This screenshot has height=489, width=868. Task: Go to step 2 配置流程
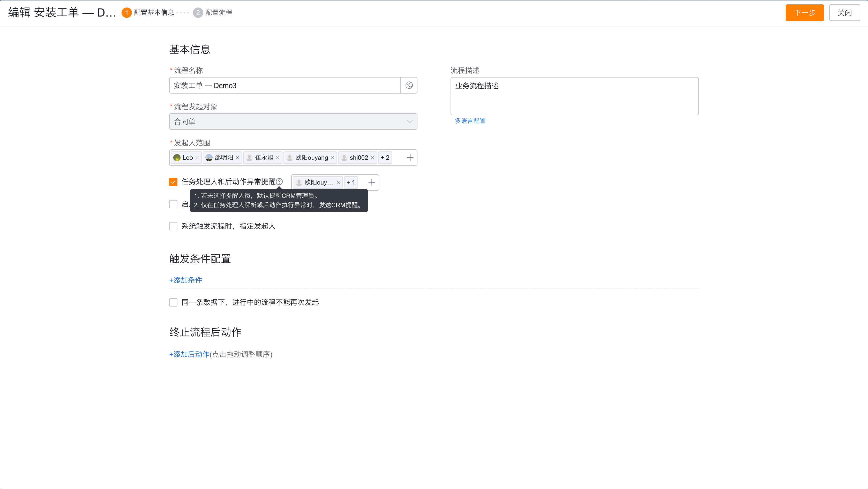pyautogui.click(x=213, y=12)
